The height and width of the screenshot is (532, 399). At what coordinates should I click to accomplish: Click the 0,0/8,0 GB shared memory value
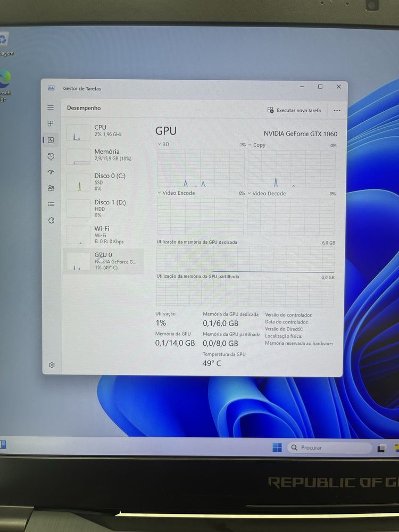pyautogui.click(x=221, y=343)
